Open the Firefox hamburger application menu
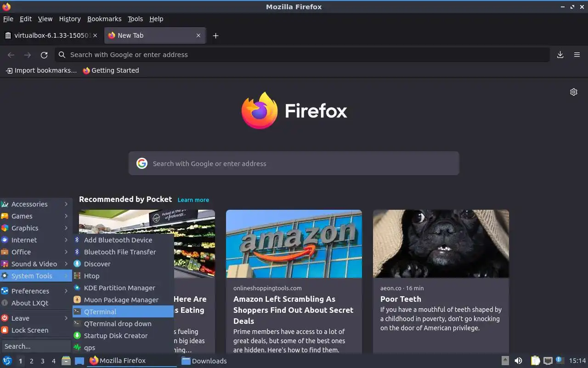Viewport: 588px width, 368px height. [577, 55]
